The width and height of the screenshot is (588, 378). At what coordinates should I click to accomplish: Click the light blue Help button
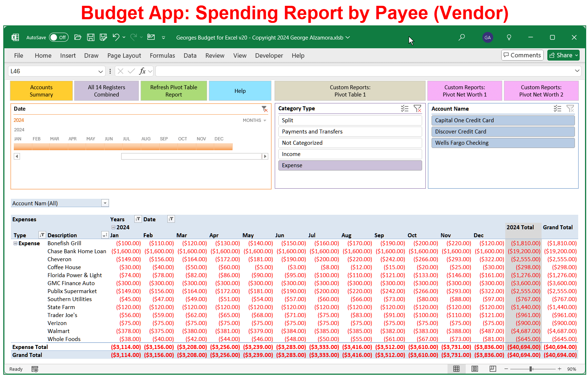tap(240, 91)
